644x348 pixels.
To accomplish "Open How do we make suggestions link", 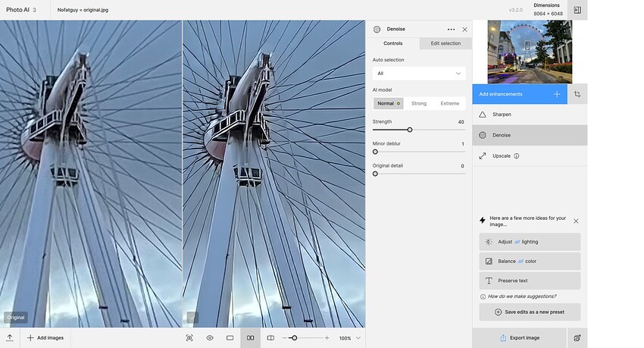I will coord(521,296).
